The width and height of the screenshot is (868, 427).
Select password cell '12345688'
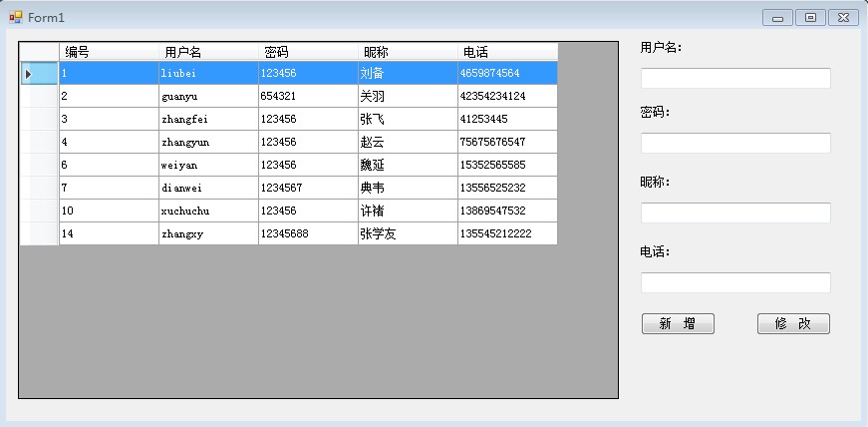tap(308, 234)
